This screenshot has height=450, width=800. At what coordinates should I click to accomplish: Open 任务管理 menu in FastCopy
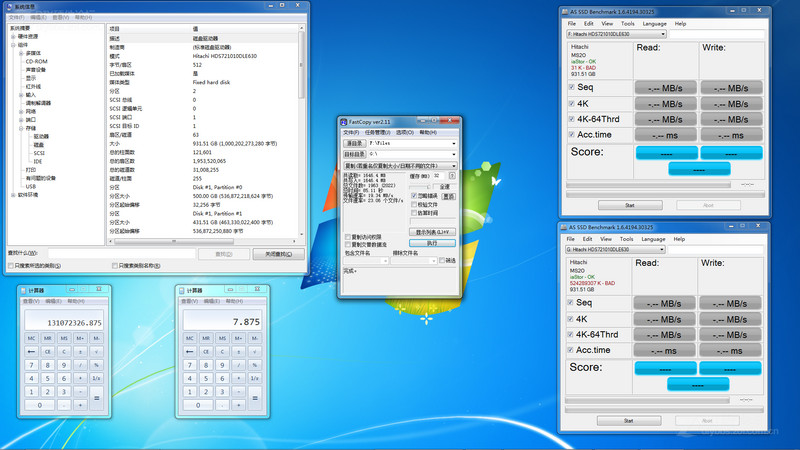[376, 132]
